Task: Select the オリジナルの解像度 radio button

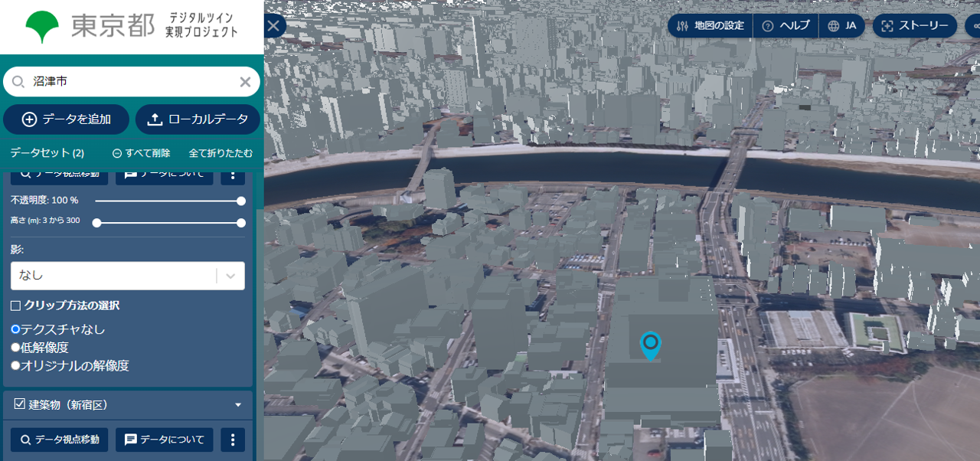Action: click(15, 366)
